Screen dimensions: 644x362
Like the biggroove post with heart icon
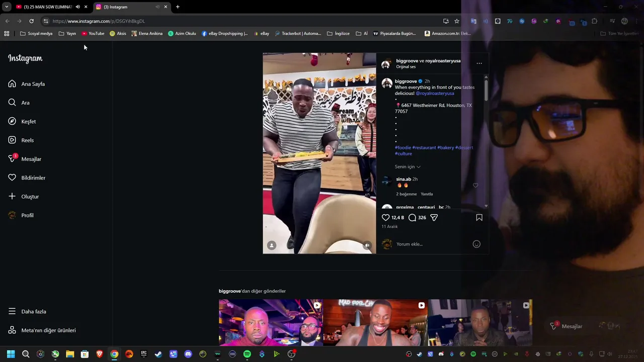[386, 218]
